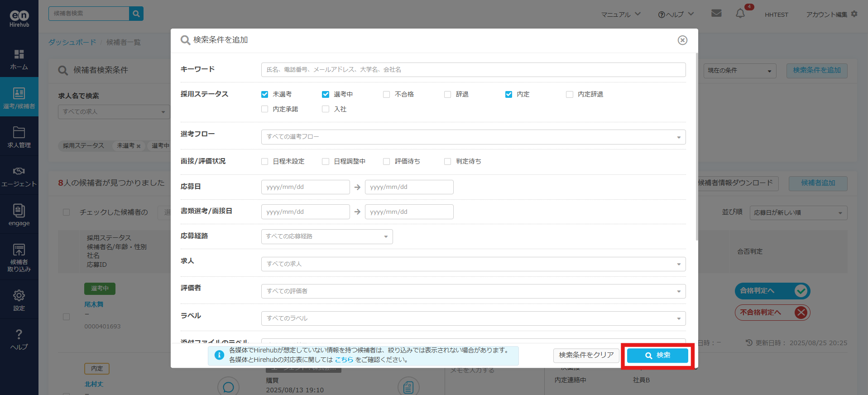Open the 設定 gear icon in sidebar
868x395 pixels.
pyautogui.click(x=19, y=296)
